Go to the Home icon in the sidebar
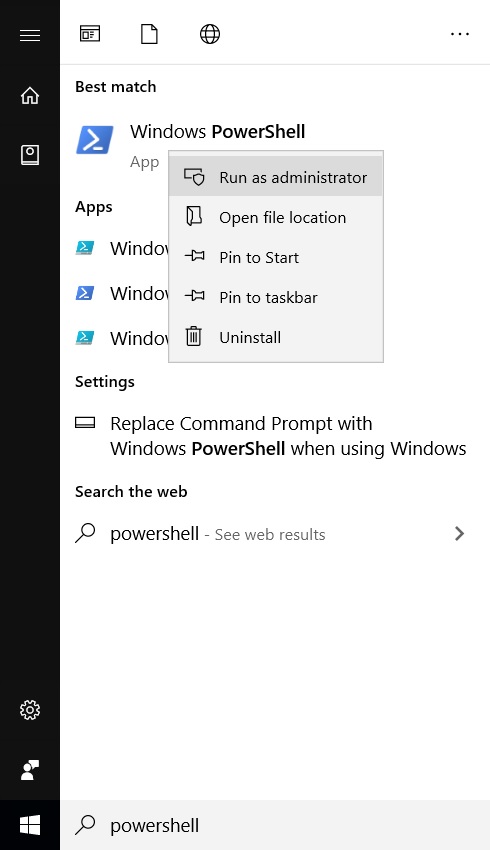 pos(30,95)
